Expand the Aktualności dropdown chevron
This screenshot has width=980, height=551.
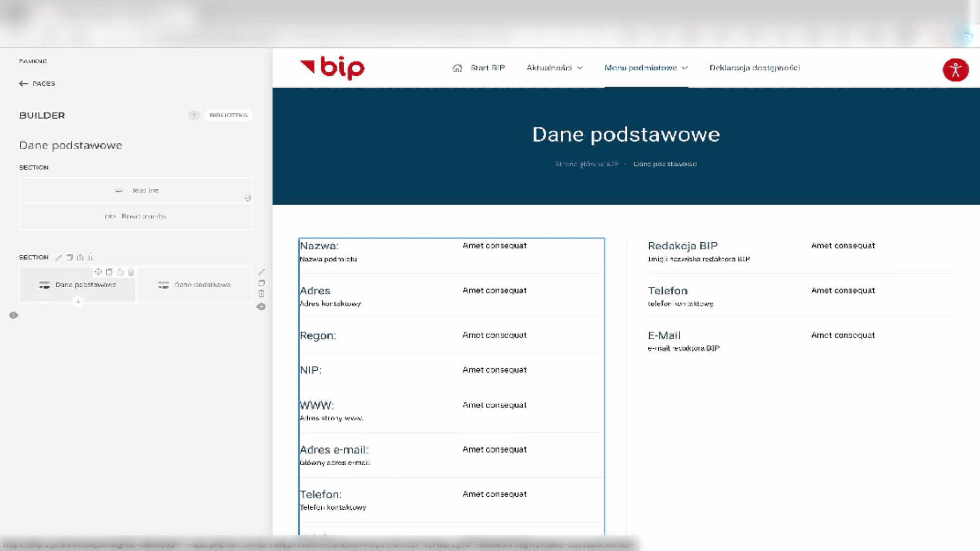coord(580,68)
